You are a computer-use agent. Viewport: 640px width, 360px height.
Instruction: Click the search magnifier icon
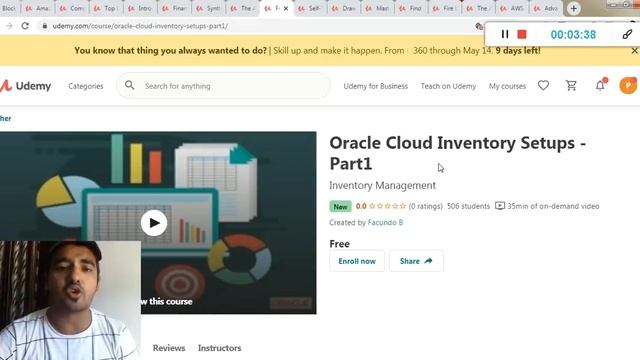coord(129,85)
